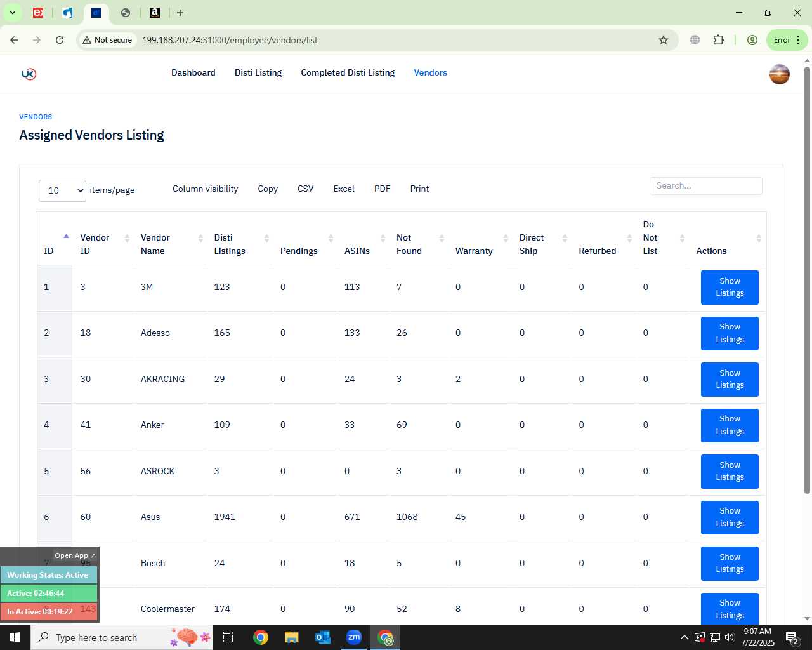Focus the Search input field
Viewport: 812px width, 650px height.
pos(705,186)
